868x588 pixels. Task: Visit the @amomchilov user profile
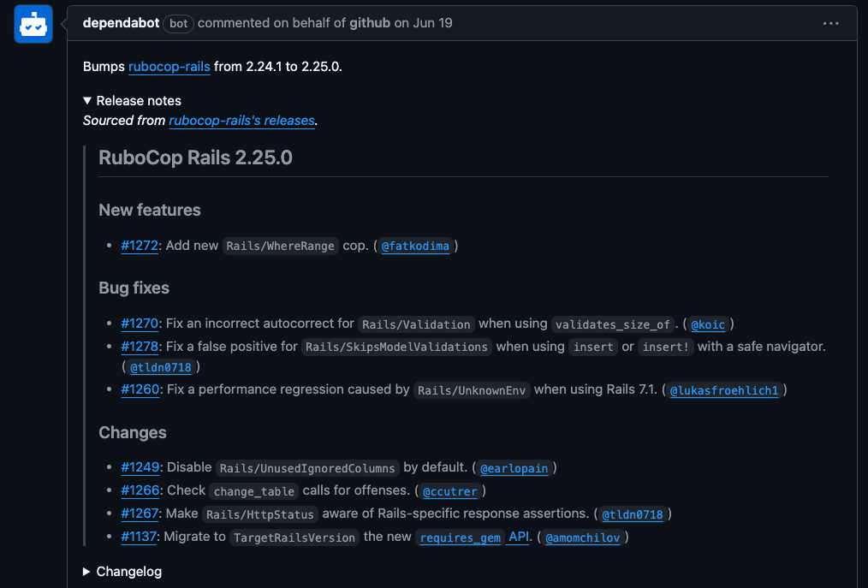[583, 538]
